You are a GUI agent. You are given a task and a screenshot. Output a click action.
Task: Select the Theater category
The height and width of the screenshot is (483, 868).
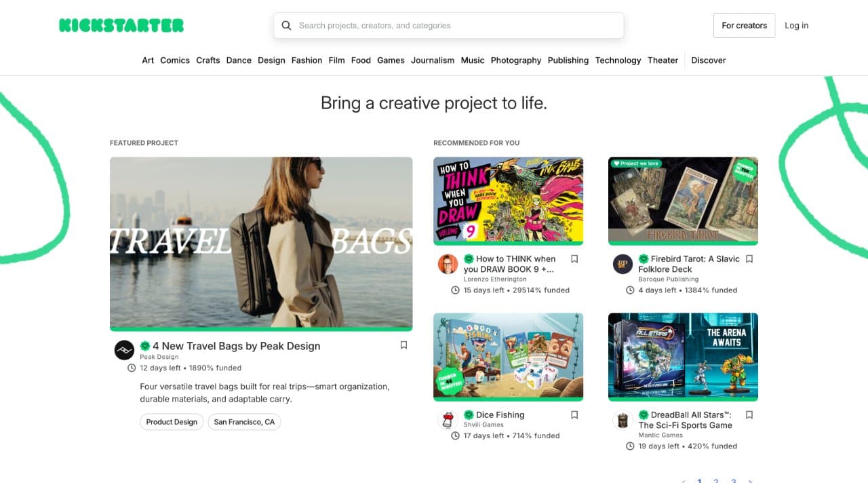click(x=663, y=60)
